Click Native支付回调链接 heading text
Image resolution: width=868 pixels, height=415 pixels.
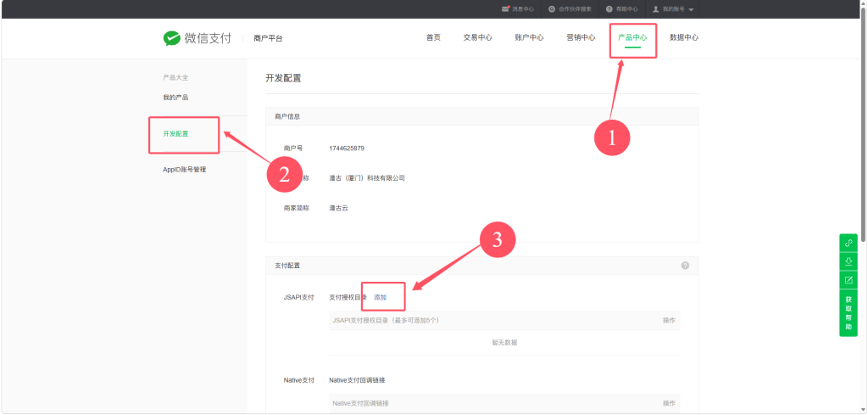357,380
